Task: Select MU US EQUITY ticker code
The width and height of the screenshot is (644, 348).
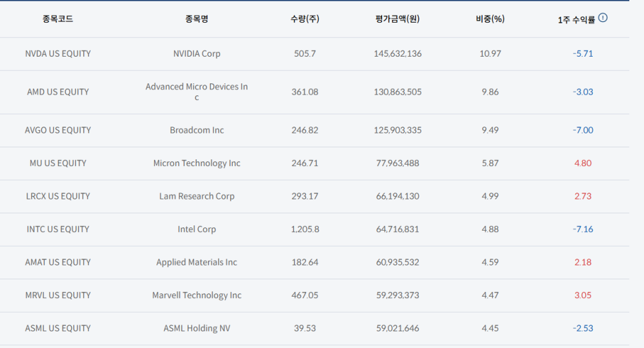Action: pyautogui.click(x=57, y=163)
